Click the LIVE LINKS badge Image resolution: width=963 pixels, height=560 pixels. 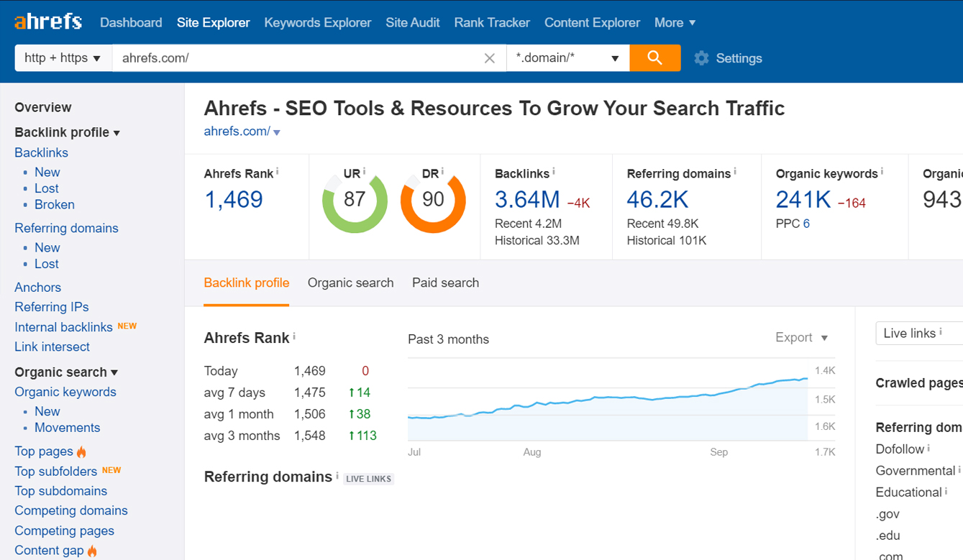(369, 479)
